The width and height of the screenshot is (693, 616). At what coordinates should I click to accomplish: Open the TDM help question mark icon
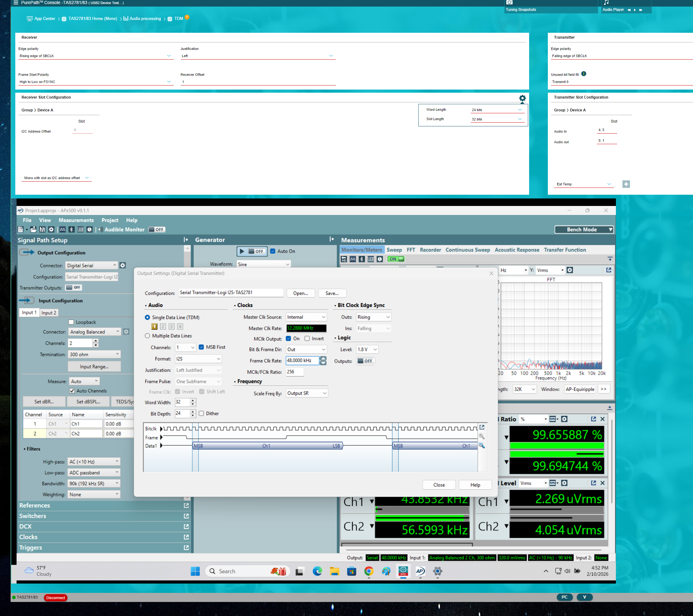(187, 17)
